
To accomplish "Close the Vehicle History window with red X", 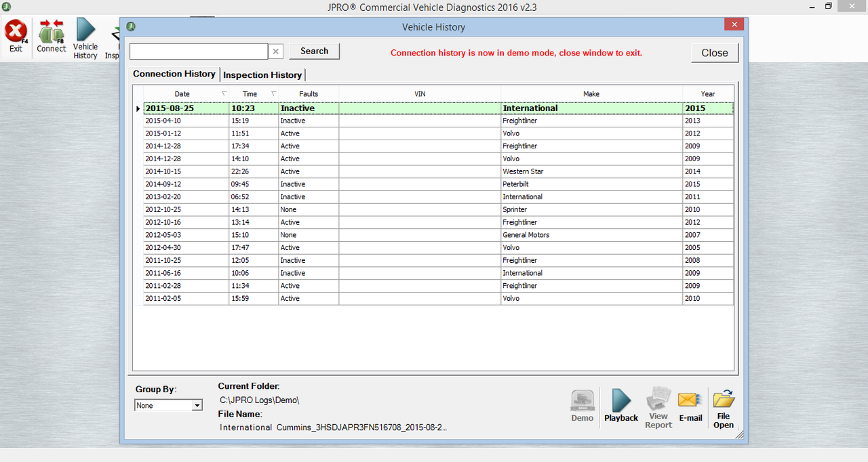I will (x=734, y=25).
